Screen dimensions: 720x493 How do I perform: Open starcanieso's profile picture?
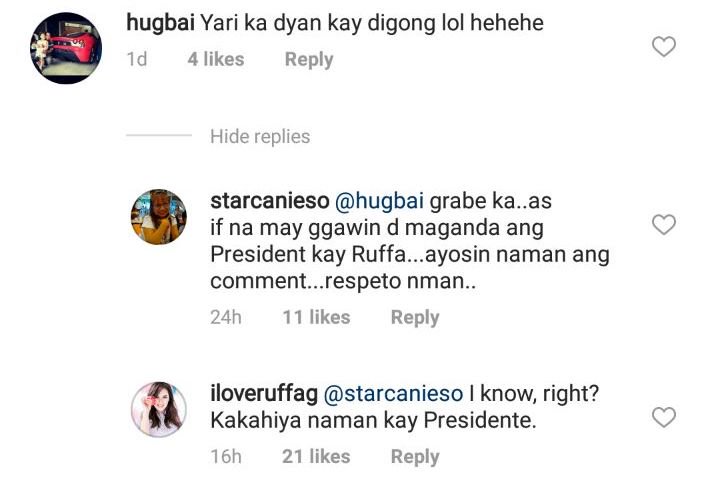coord(159,216)
